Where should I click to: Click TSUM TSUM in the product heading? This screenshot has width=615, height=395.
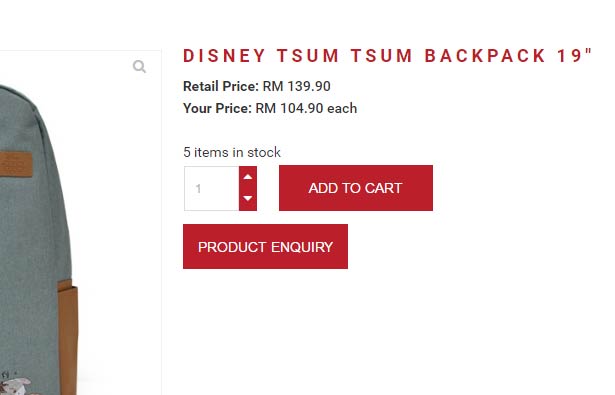(x=344, y=56)
